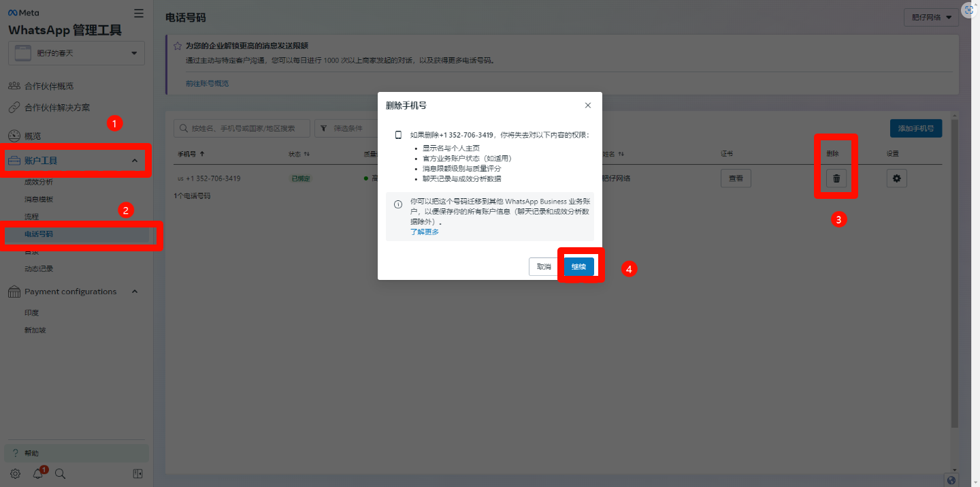980x487 pixels.
Task: Collapse Payment configurations chevron
Action: pos(134,292)
